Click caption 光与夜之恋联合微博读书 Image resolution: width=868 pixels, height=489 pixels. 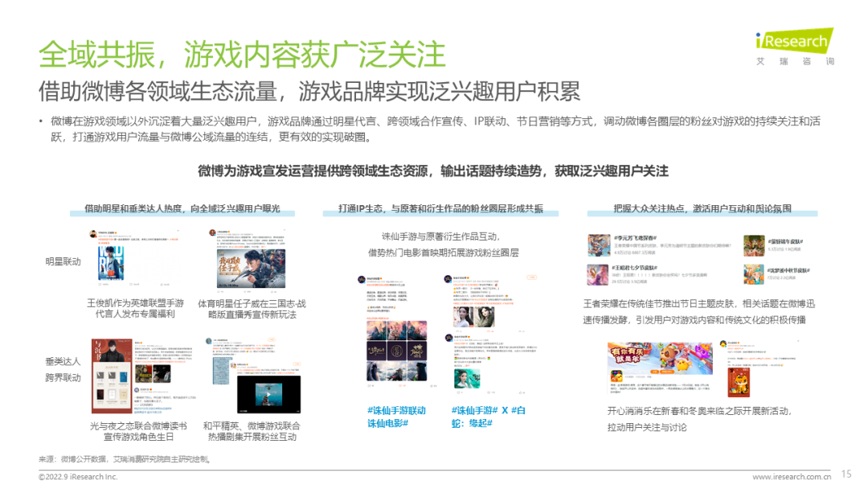click(138, 431)
